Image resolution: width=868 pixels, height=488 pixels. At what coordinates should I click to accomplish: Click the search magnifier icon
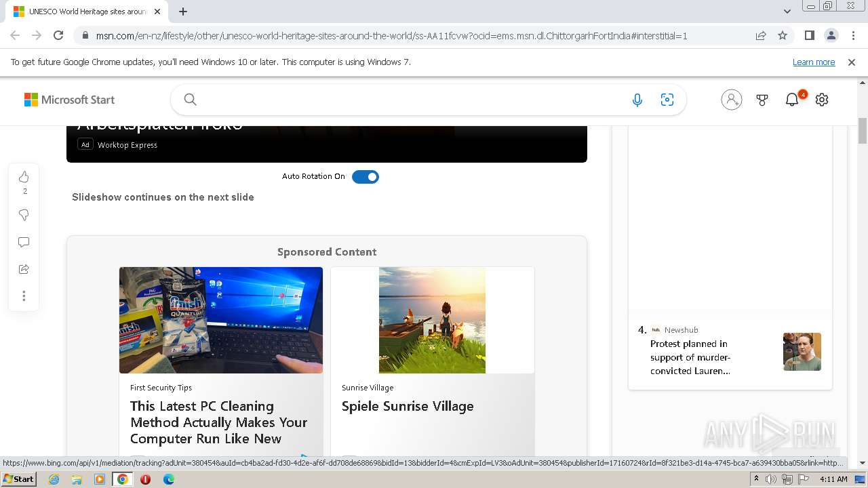(191, 100)
